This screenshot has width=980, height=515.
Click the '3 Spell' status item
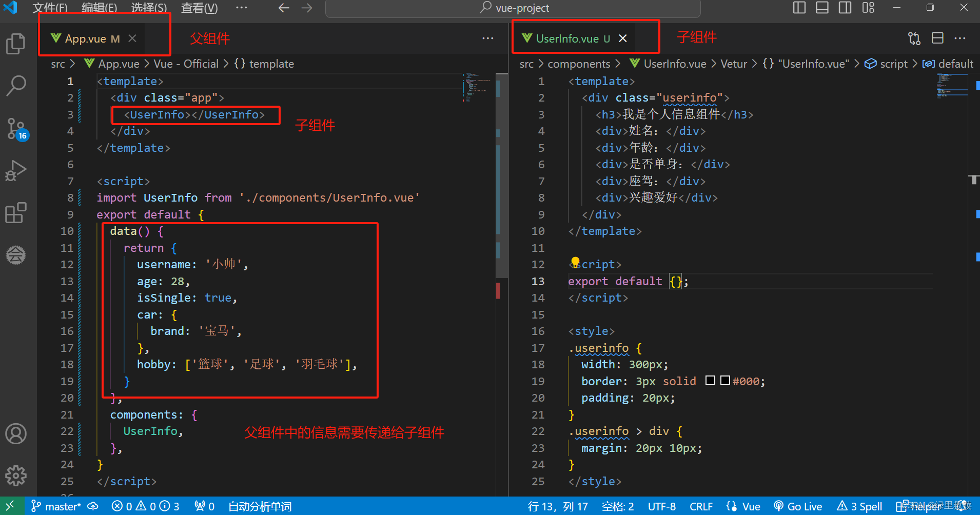pyautogui.click(x=859, y=506)
